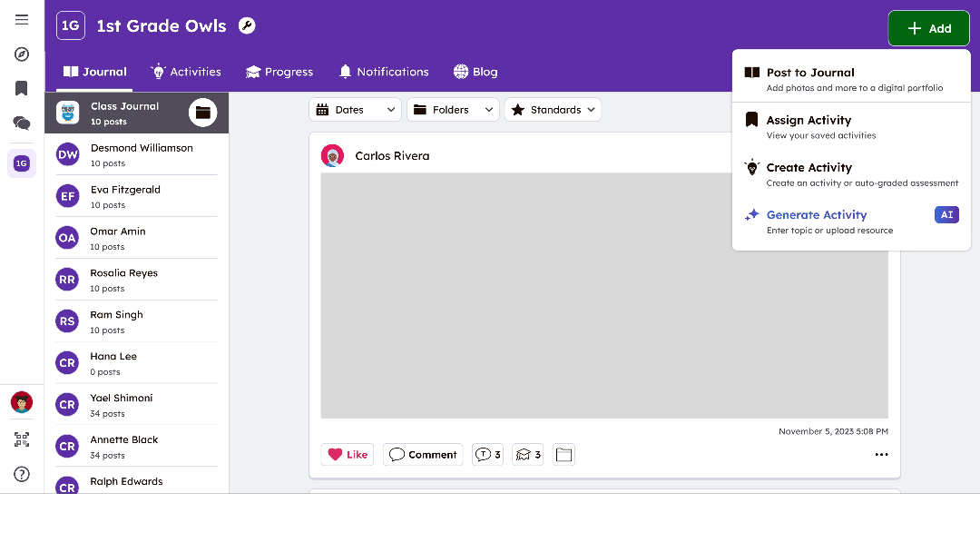The height and width of the screenshot is (552, 980).
Task: Open the messages chat bubbles icon
Action: point(22,123)
